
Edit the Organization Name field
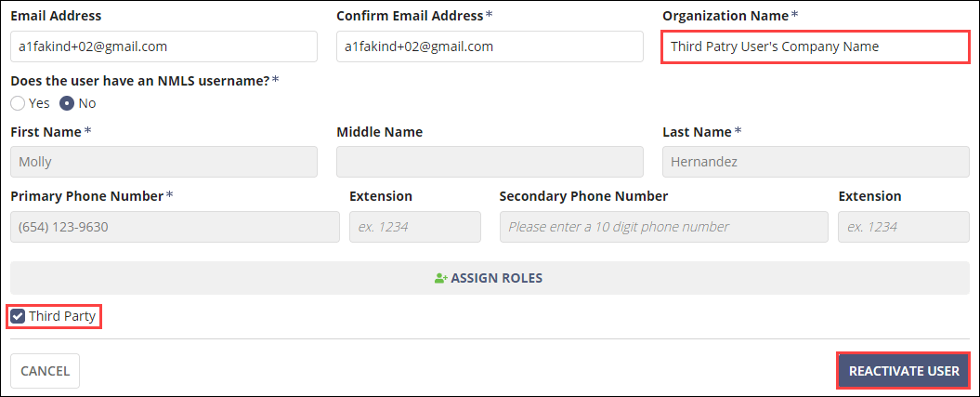coord(816,46)
